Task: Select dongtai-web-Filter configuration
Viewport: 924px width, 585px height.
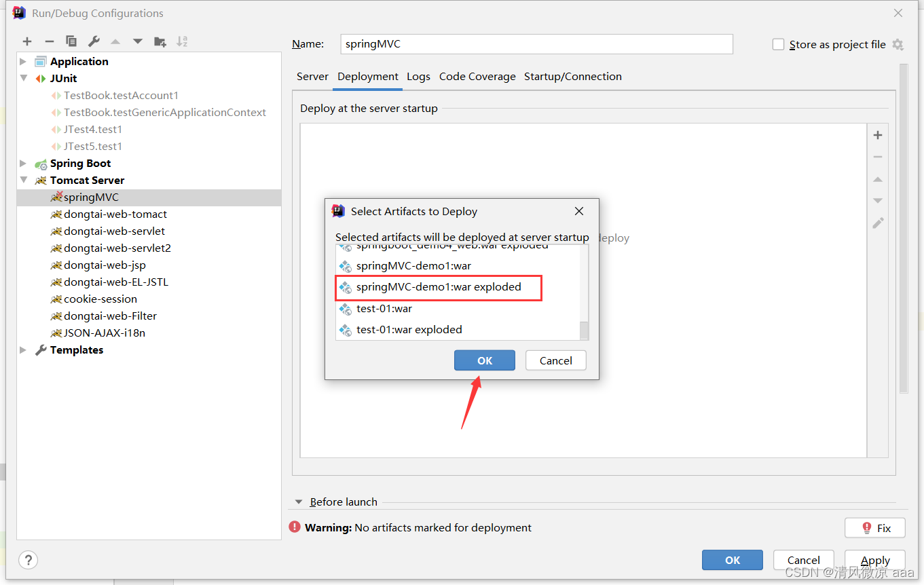Action: 149,316
